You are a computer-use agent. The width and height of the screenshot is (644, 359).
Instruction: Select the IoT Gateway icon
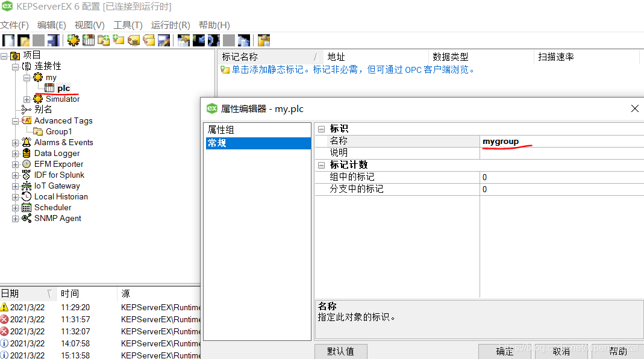coord(27,186)
